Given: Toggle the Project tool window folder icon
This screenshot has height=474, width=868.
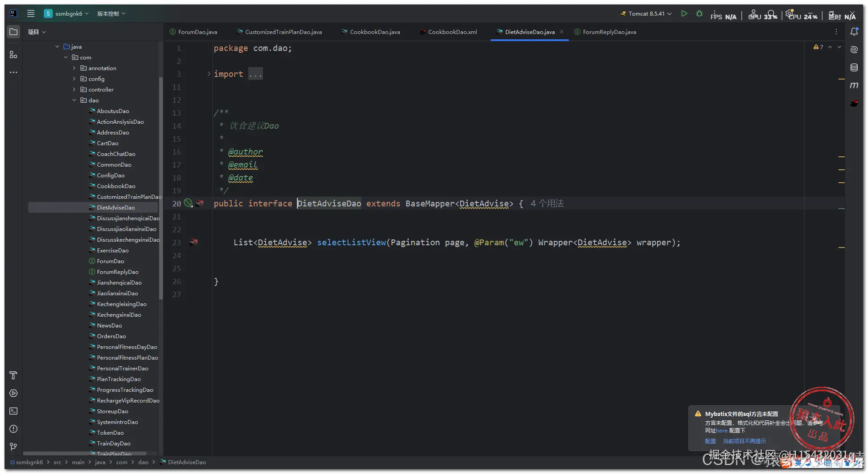Looking at the screenshot, I should click(13, 32).
